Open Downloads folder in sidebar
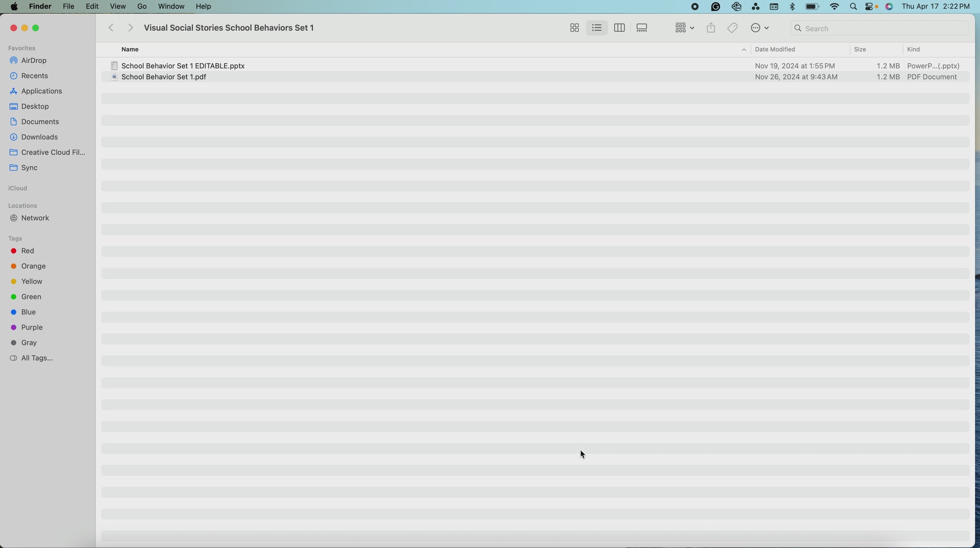This screenshot has height=548, width=980. (x=39, y=137)
